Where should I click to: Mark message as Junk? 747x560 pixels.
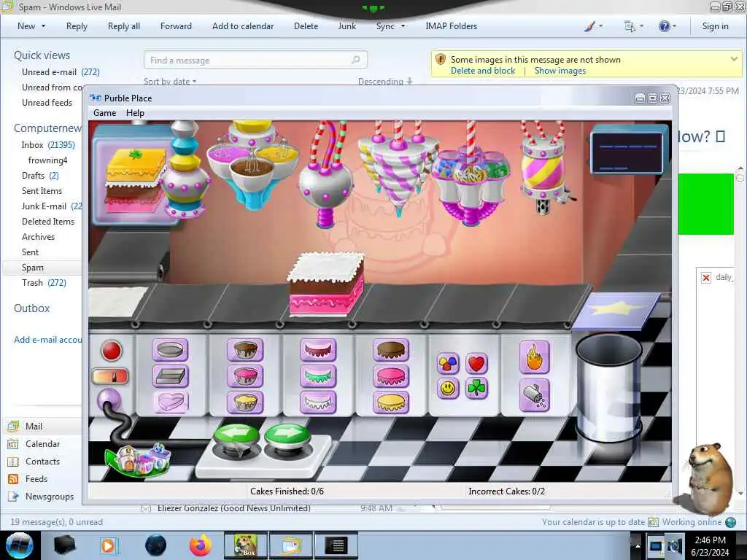tap(347, 26)
